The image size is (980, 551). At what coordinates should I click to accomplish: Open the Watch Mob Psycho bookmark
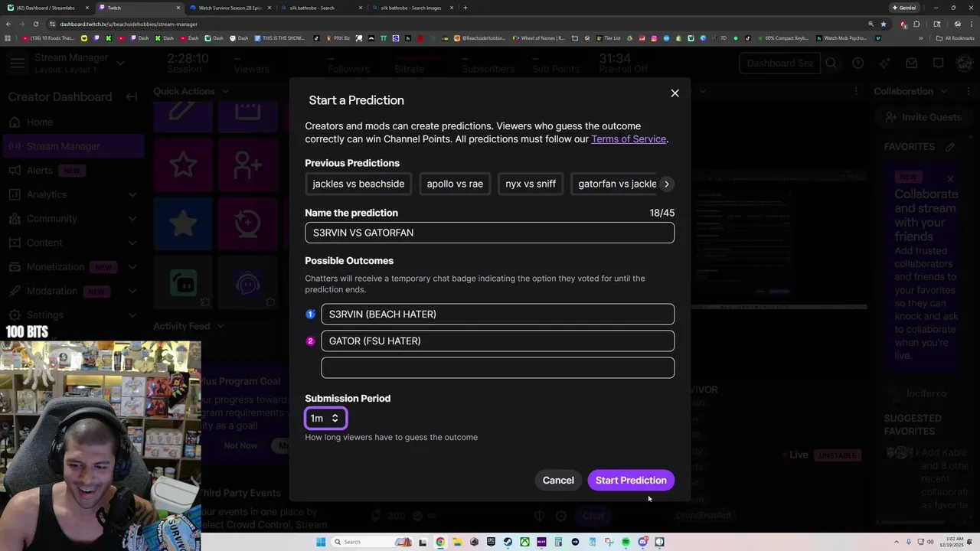coord(841,38)
